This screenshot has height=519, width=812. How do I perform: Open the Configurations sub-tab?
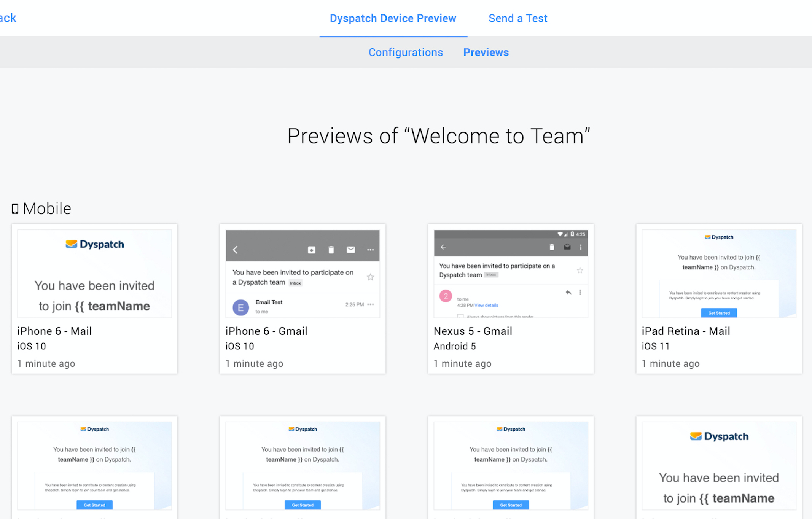click(x=406, y=52)
